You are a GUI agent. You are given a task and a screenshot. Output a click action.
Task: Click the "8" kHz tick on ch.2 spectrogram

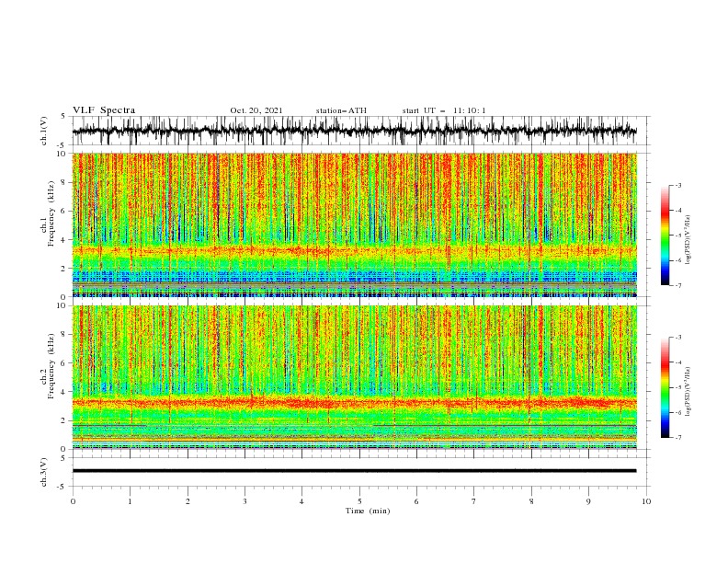64,335
